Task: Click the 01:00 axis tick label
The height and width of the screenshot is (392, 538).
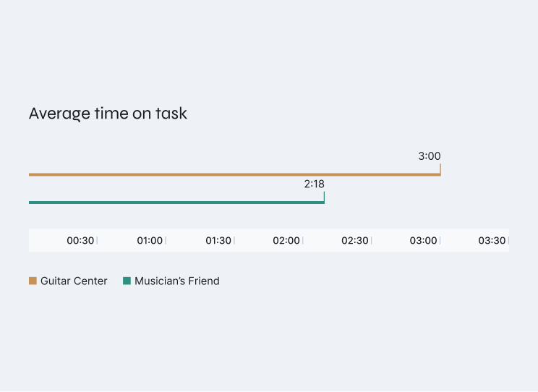Action: [x=150, y=241]
